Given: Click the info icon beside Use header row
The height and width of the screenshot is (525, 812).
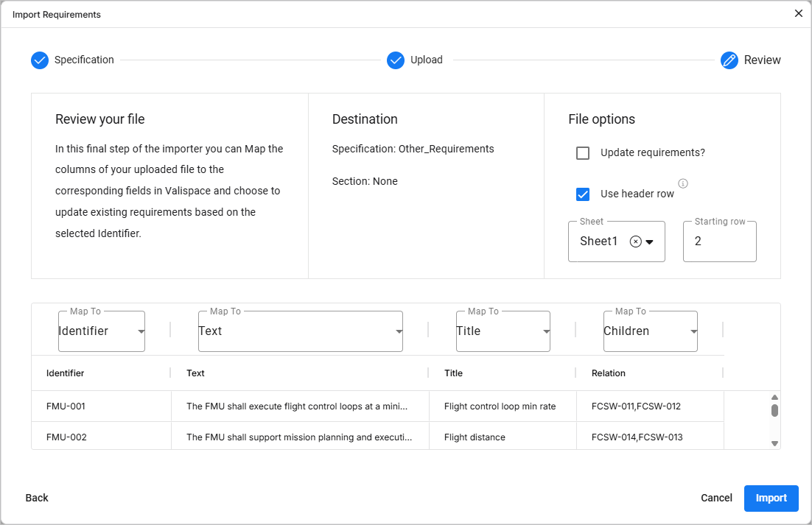Looking at the screenshot, I should click(x=683, y=183).
